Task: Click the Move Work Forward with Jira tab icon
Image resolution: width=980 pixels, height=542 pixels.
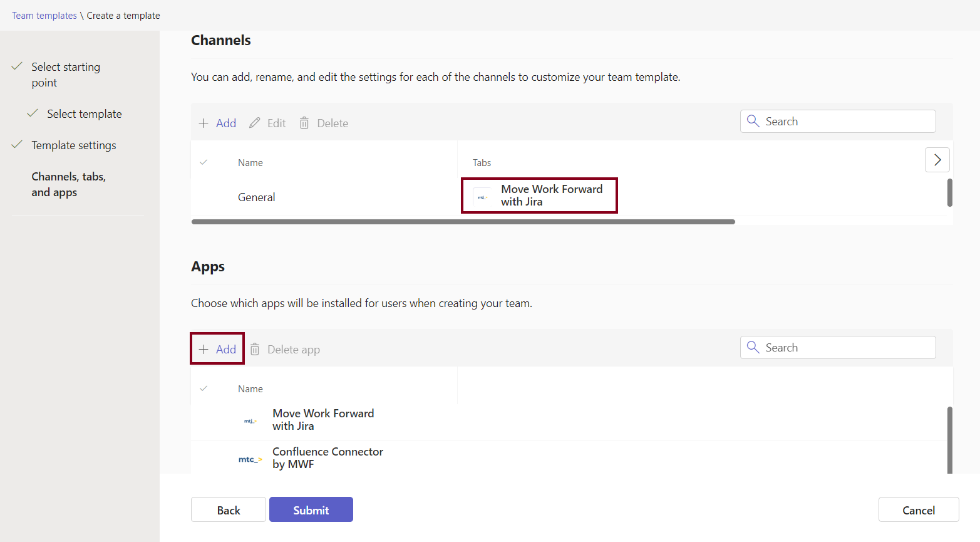Action: [482, 197]
